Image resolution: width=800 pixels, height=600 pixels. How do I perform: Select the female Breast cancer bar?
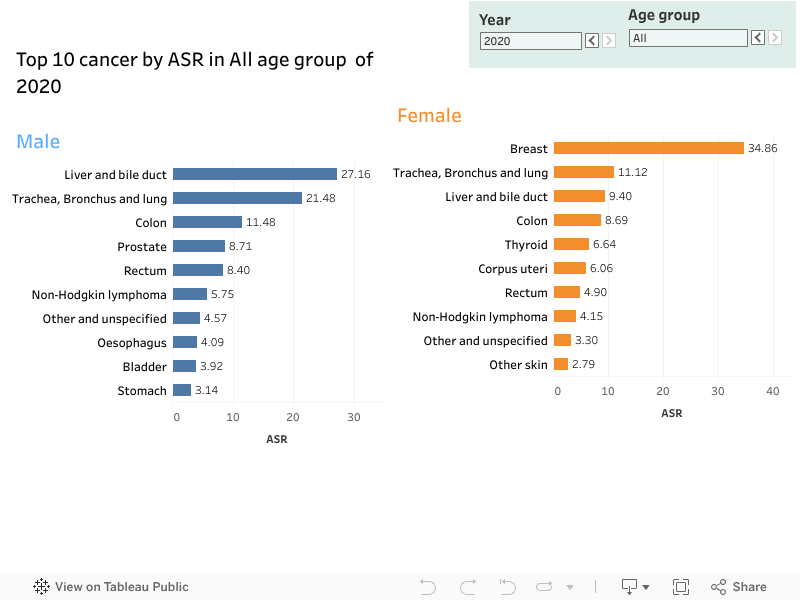coord(648,148)
